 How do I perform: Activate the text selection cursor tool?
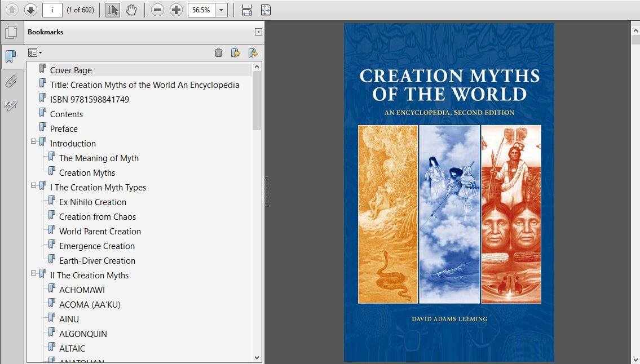pos(113,10)
